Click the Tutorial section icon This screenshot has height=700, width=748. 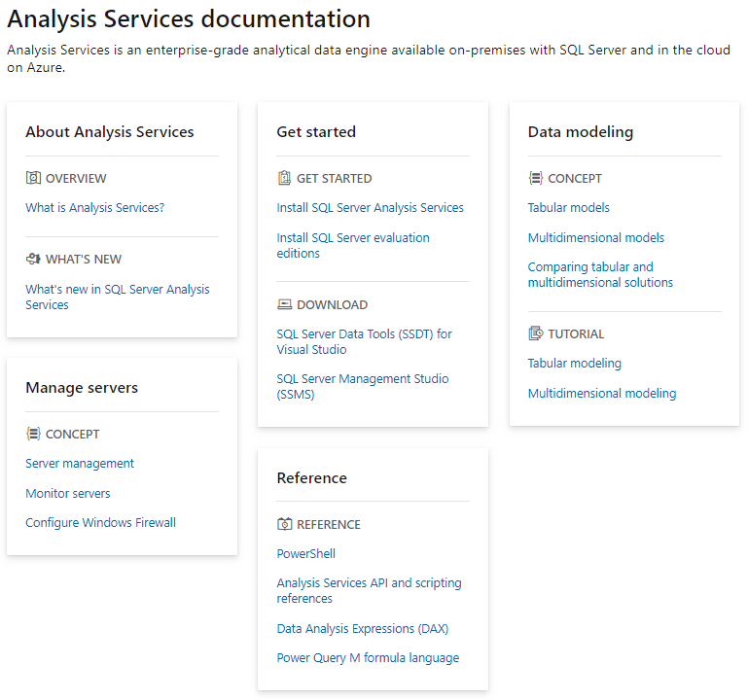(535, 333)
